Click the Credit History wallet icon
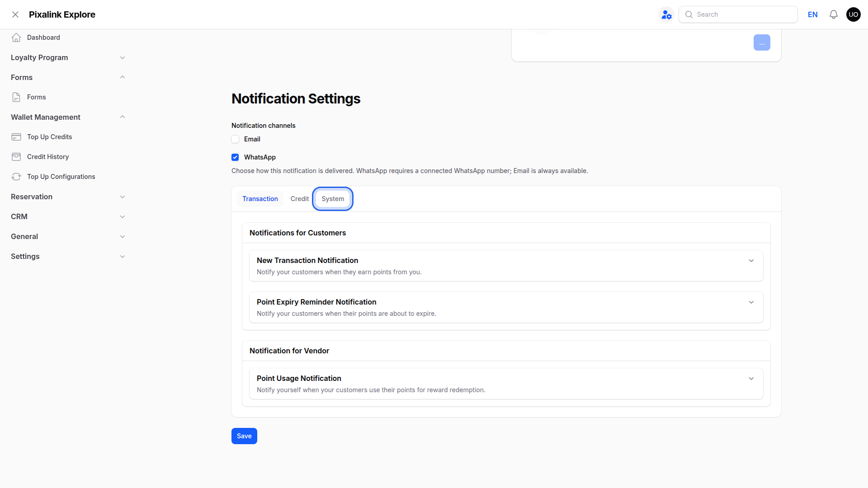The height and width of the screenshot is (488, 868). 16,157
